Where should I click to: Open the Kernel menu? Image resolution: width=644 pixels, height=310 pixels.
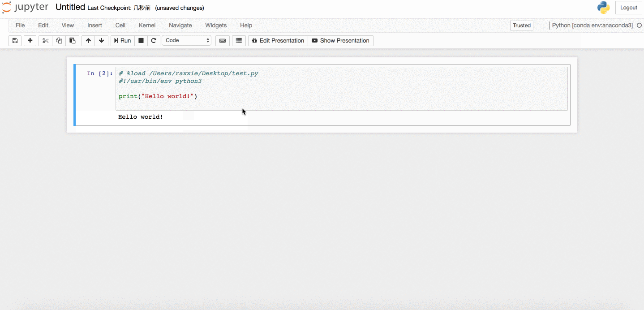tap(147, 26)
